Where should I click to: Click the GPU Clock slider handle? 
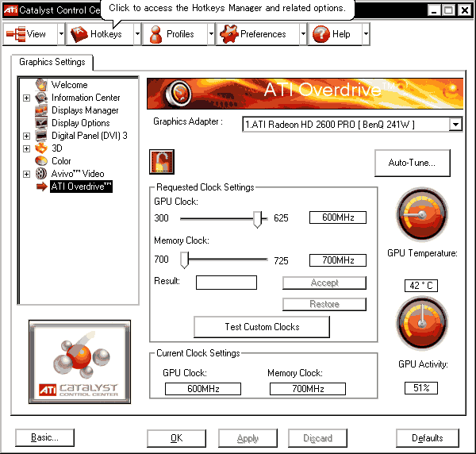coord(257,219)
